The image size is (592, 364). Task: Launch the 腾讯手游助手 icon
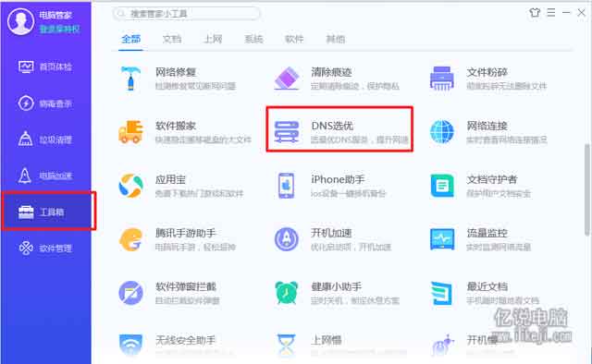130,239
